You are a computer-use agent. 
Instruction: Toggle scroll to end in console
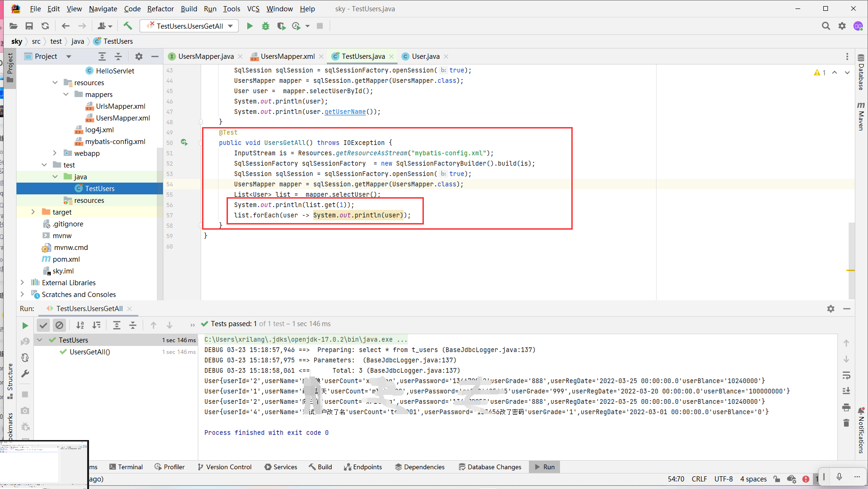tap(846, 391)
